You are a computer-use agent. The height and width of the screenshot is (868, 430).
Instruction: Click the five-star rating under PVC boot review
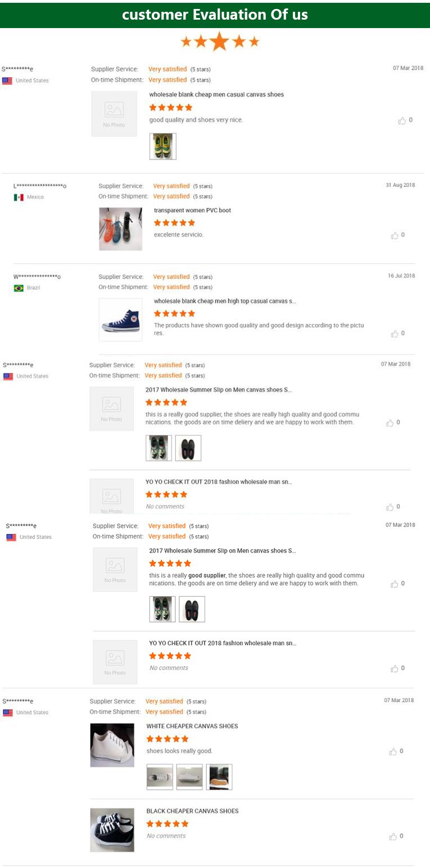click(x=174, y=223)
